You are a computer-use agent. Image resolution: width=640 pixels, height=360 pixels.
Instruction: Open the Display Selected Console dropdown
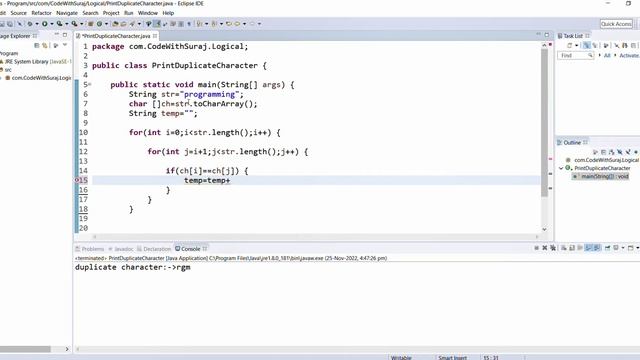(x=623, y=248)
